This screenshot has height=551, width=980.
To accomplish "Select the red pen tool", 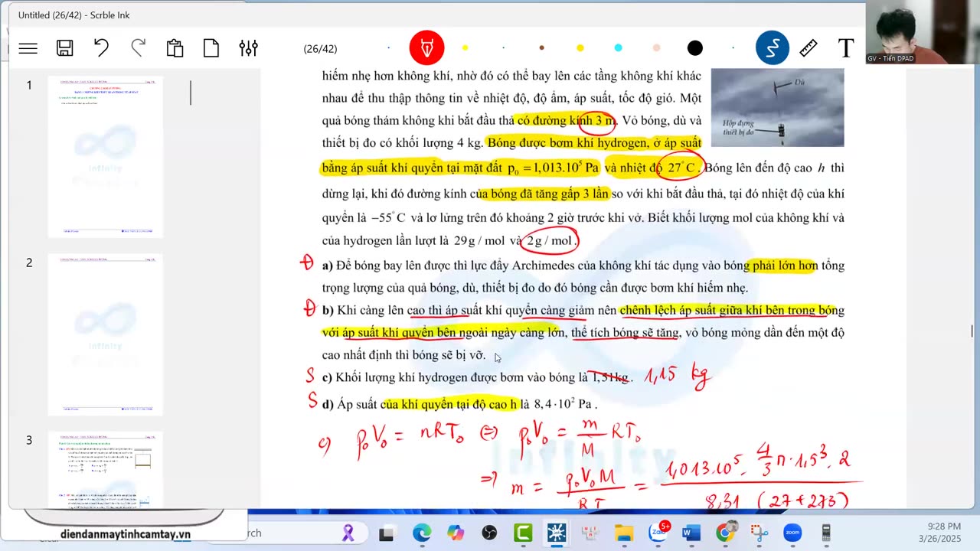I will pos(426,48).
